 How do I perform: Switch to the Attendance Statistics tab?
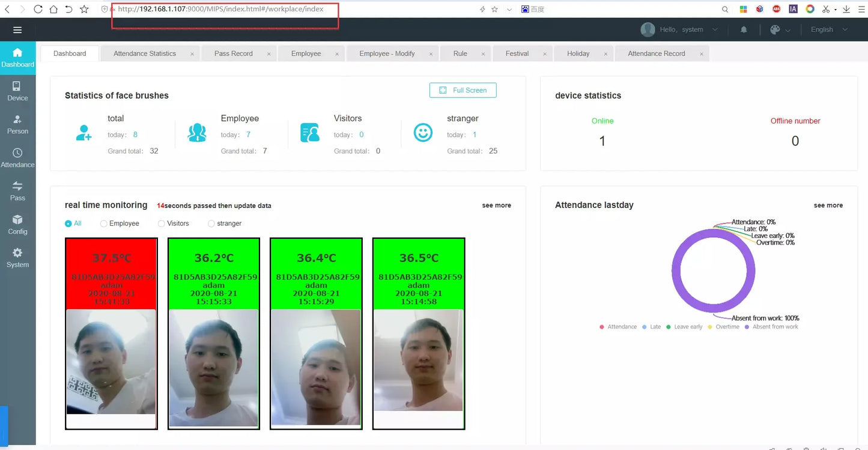point(144,53)
